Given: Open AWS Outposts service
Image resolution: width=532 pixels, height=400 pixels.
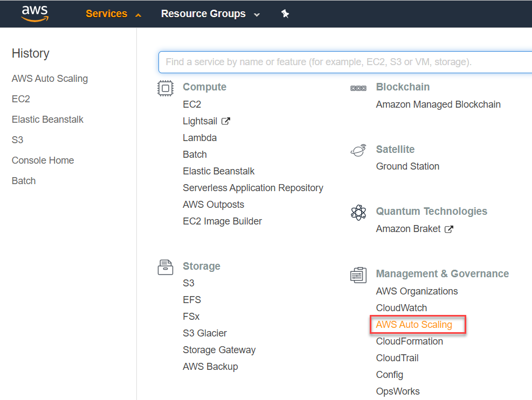Looking at the screenshot, I should 213,205.
